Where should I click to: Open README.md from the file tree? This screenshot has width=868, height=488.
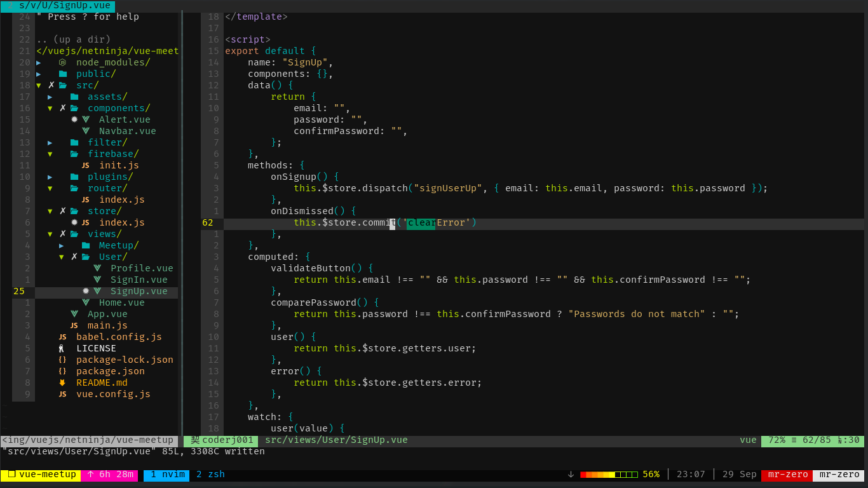[102, 383]
